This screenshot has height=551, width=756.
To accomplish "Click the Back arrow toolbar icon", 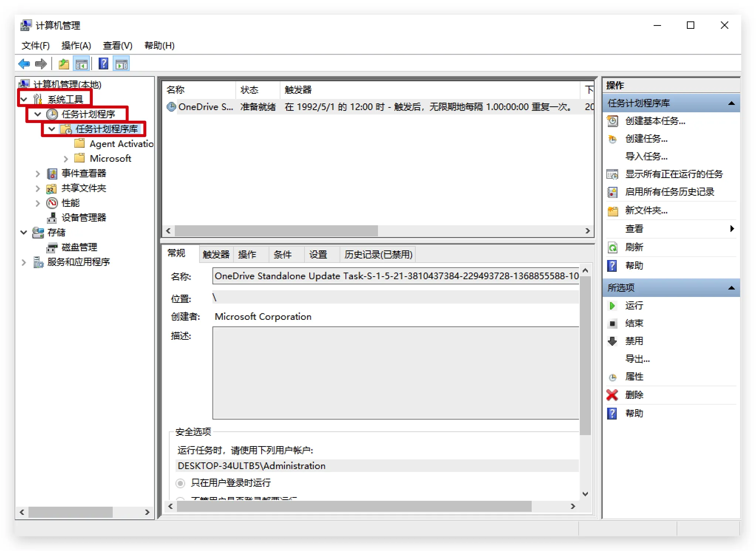I will [x=24, y=64].
